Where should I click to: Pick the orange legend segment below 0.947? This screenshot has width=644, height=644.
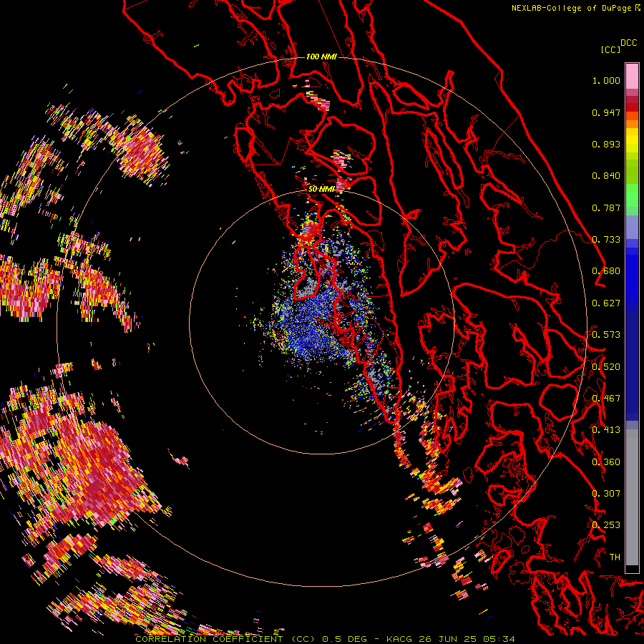coord(632,124)
